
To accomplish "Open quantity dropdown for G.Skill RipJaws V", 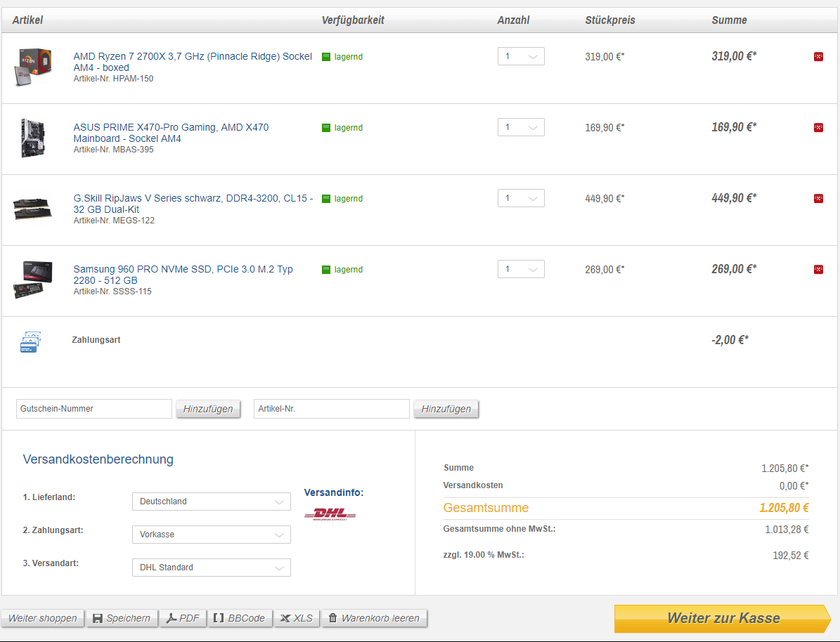I will (521, 198).
